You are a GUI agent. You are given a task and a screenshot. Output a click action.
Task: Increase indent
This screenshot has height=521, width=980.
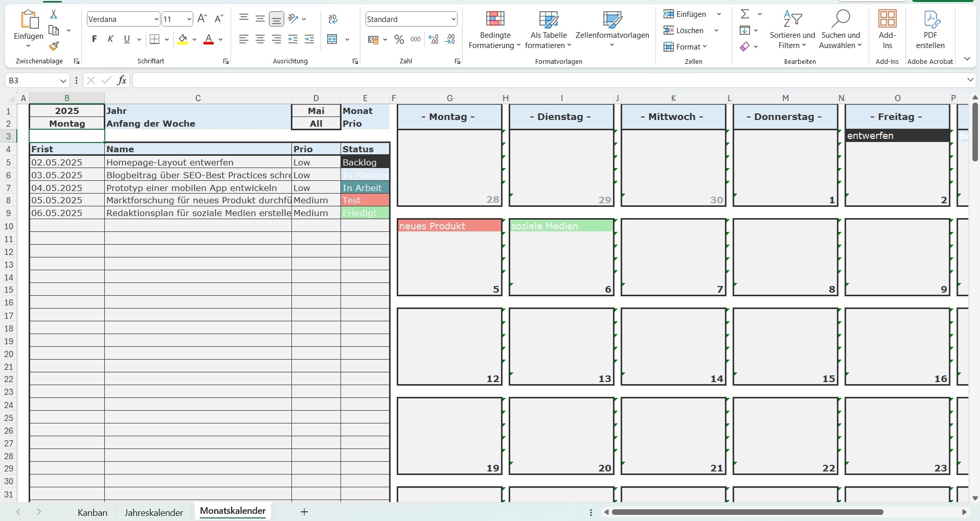[x=309, y=39]
